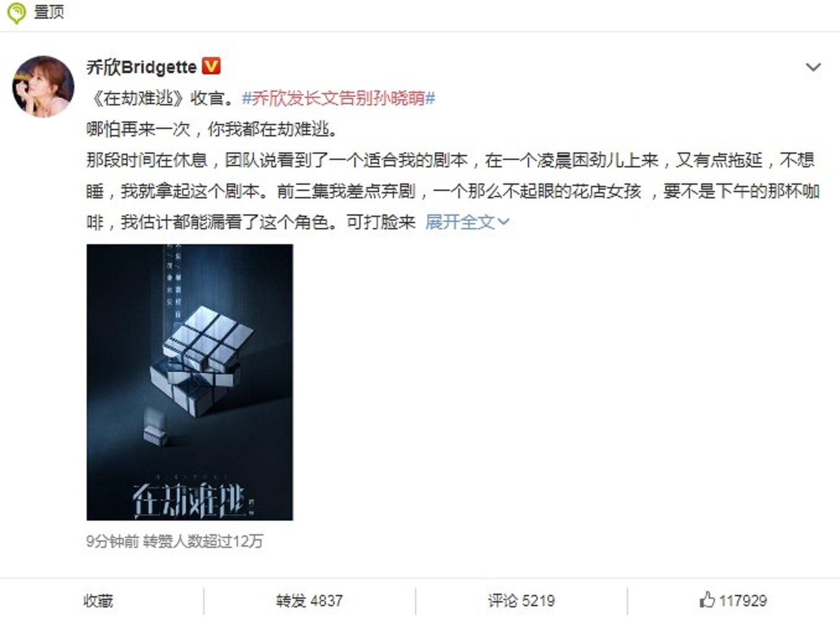Click the orange verified V badge
This screenshot has height=621, width=840.
coord(212,66)
